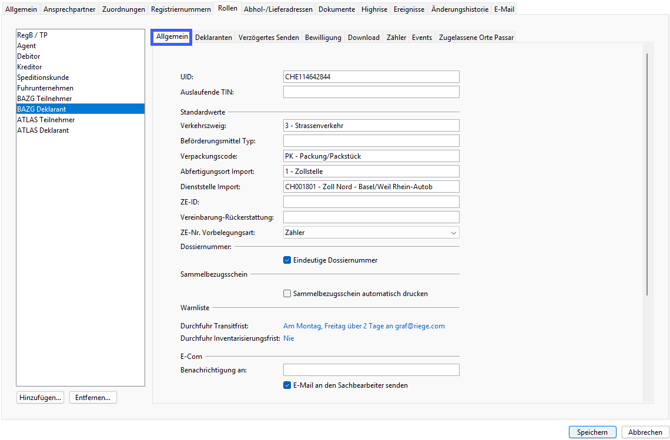Click the UID input field
The image size is (670, 440).
371,77
